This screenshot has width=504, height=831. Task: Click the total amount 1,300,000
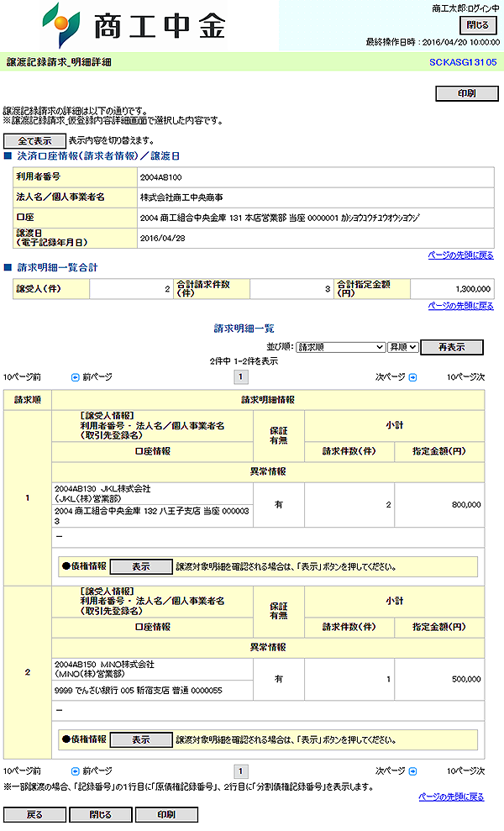coord(473,289)
